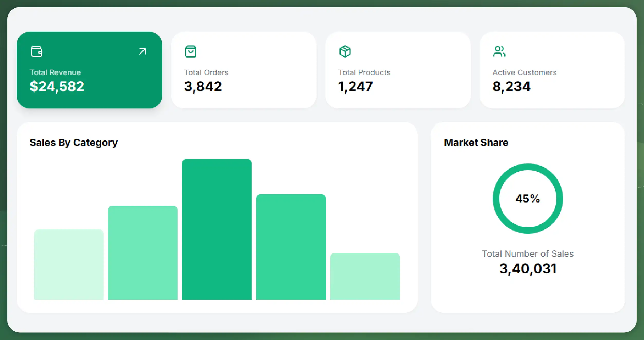Click the 45% value inside the donut
Screen dimensions: 644x340
(x=528, y=199)
